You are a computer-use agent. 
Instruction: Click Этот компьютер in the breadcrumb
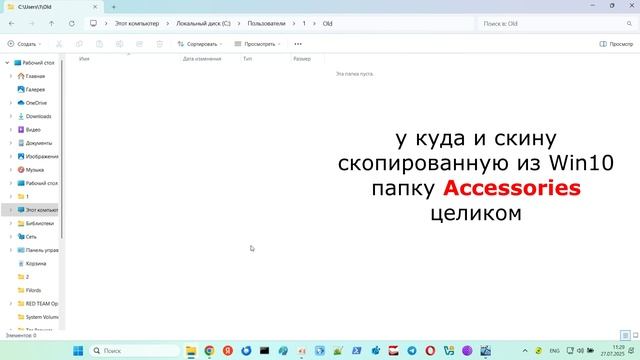[x=137, y=24]
